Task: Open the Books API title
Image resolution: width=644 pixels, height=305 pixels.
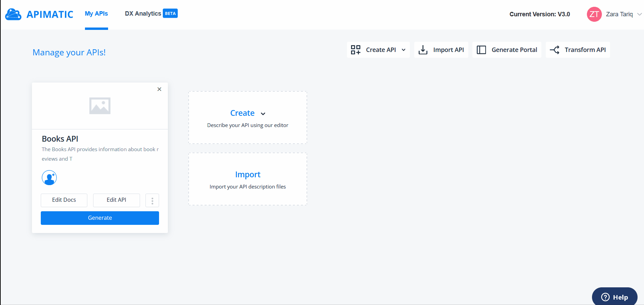Action: point(60,139)
